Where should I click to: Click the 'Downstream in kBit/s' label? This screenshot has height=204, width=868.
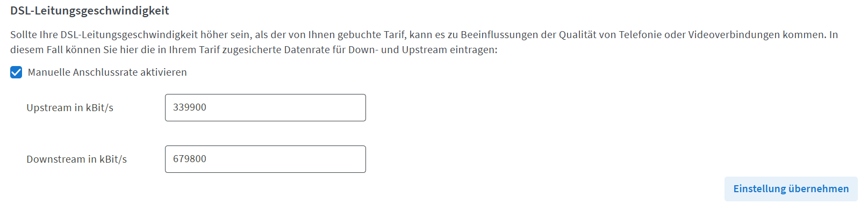[77, 159]
